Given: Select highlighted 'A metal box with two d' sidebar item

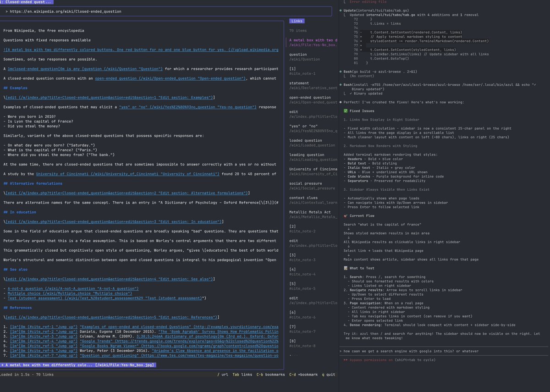Looking at the screenshot, I should (313, 42).
